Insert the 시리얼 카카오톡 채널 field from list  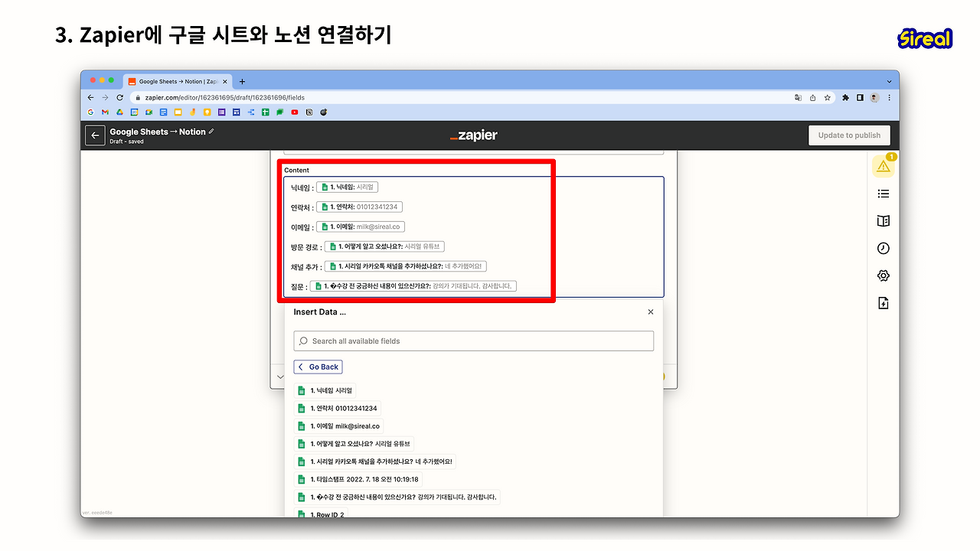coord(375,461)
